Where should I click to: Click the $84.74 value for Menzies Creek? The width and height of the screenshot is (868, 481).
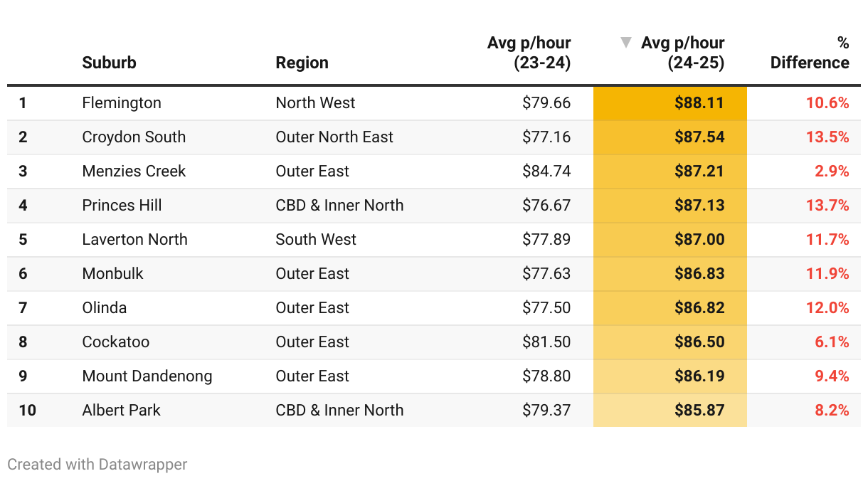pyautogui.click(x=546, y=171)
